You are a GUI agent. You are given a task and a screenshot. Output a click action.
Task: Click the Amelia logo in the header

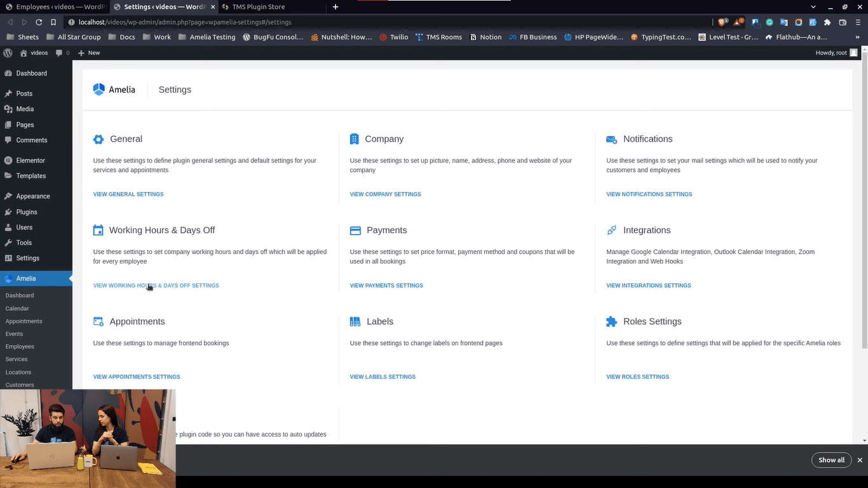114,90
